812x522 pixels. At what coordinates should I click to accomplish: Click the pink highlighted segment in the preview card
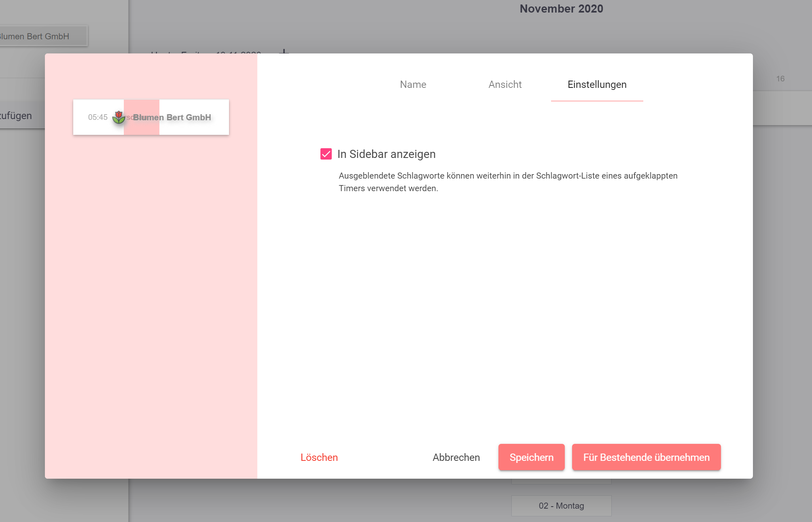(x=142, y=128)
